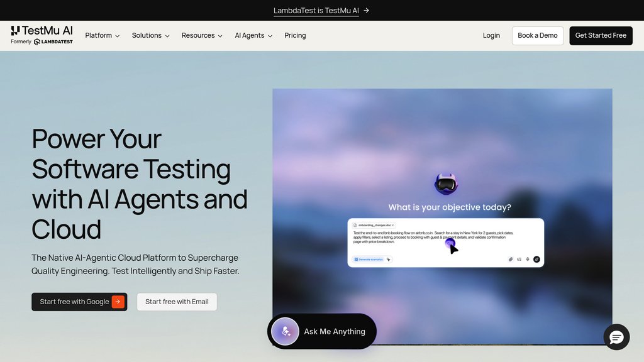Image resolution: width=644 pixels, height=362 pixels.
Task: Click the Login link
Action: coord(491,35)
